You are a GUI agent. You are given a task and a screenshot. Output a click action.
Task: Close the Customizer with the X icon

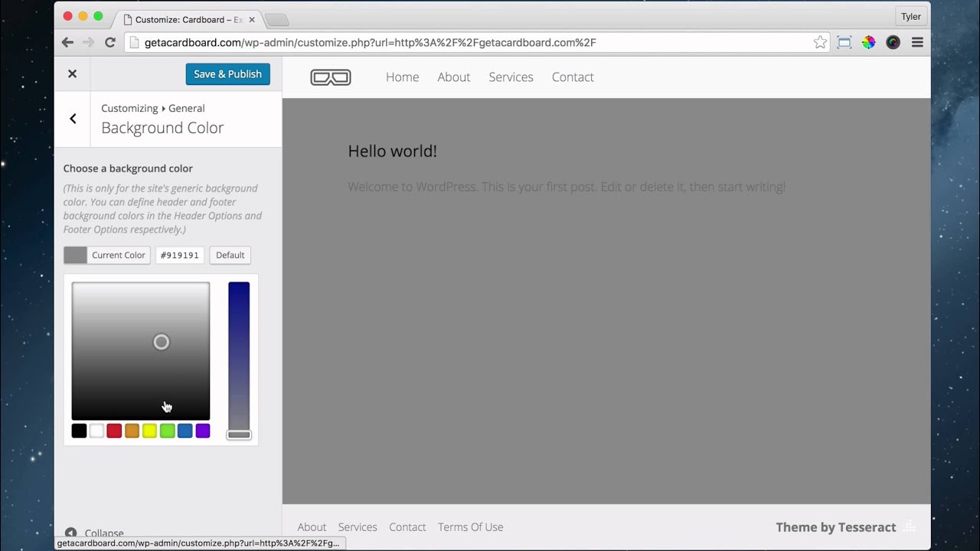point(72,74)
